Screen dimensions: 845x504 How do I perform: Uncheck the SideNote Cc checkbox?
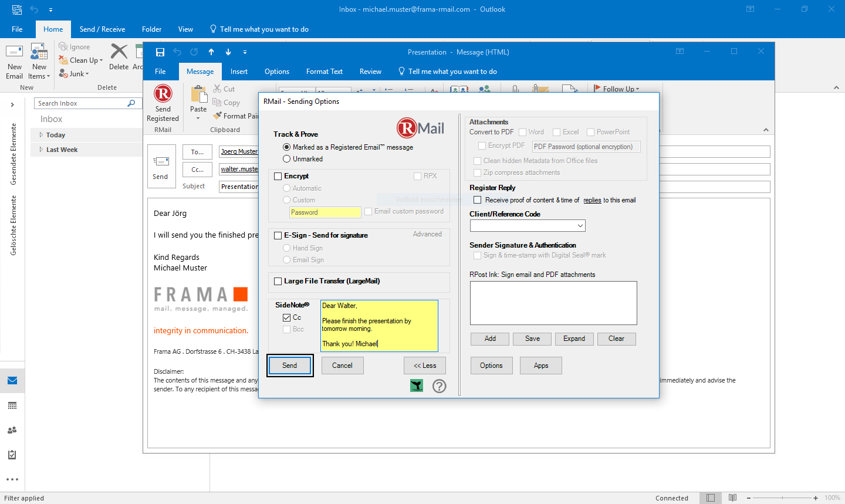[286, 317]
